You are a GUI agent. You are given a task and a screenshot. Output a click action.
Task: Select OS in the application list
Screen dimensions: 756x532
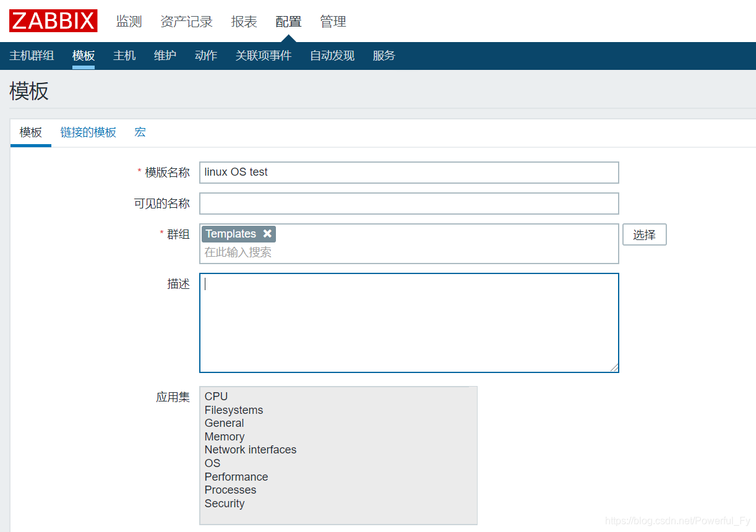click(212, 463)
